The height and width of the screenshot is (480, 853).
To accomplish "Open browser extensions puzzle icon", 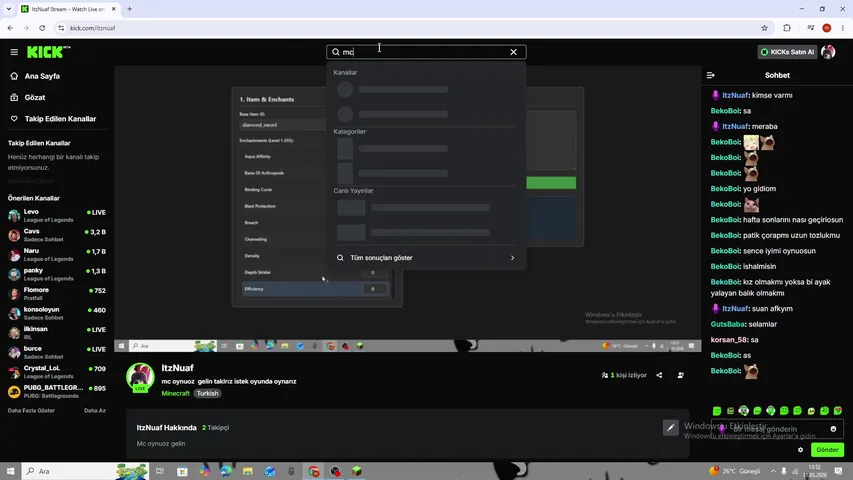I will pos(787,28).
